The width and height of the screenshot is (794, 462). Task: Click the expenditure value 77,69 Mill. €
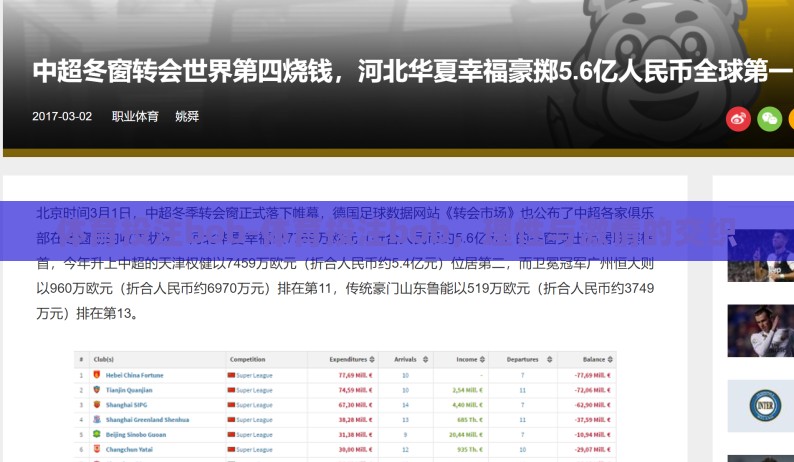point(355,375)
